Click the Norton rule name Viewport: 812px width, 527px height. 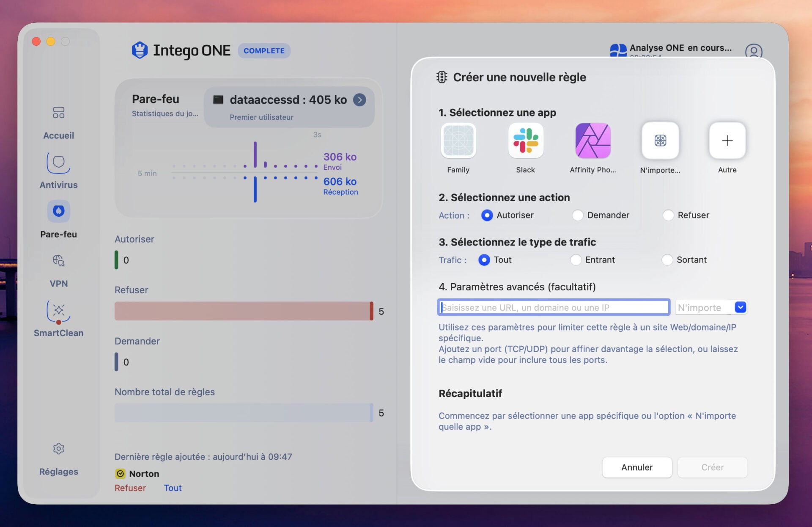pyautogui.click(x=144, y=474)
